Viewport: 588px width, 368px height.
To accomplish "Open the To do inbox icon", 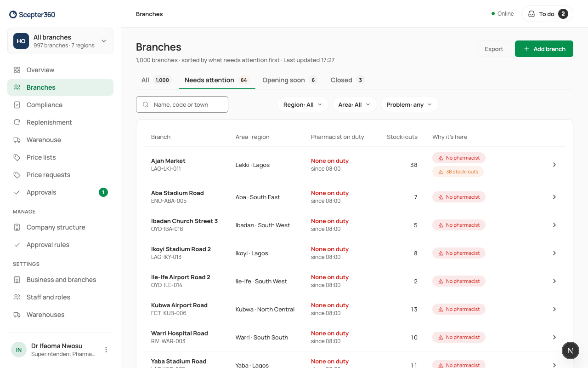I will click(531, 14).
